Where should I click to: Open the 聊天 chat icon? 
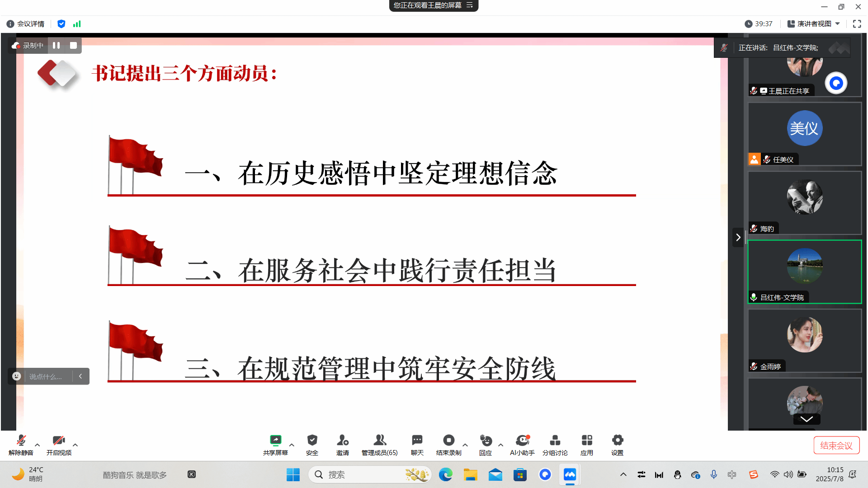[x=417, y=441]
